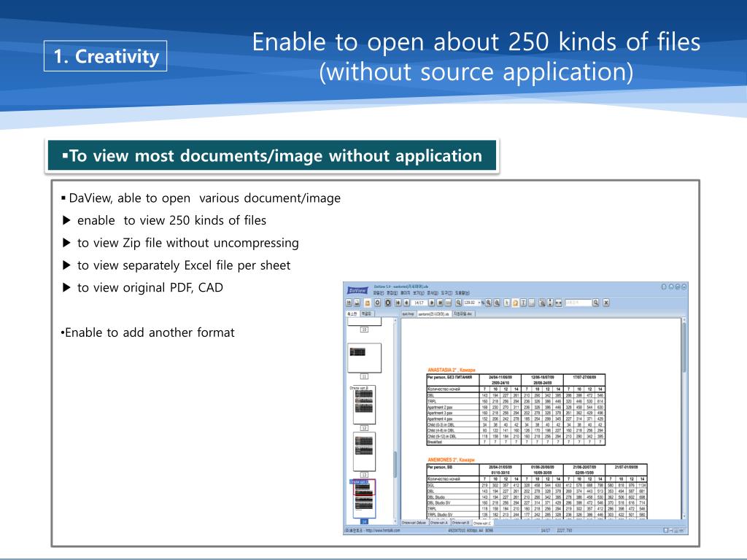Select the hand pan tool
The height and width of the screenshot is (560, 747).
(x=516, y=303)
